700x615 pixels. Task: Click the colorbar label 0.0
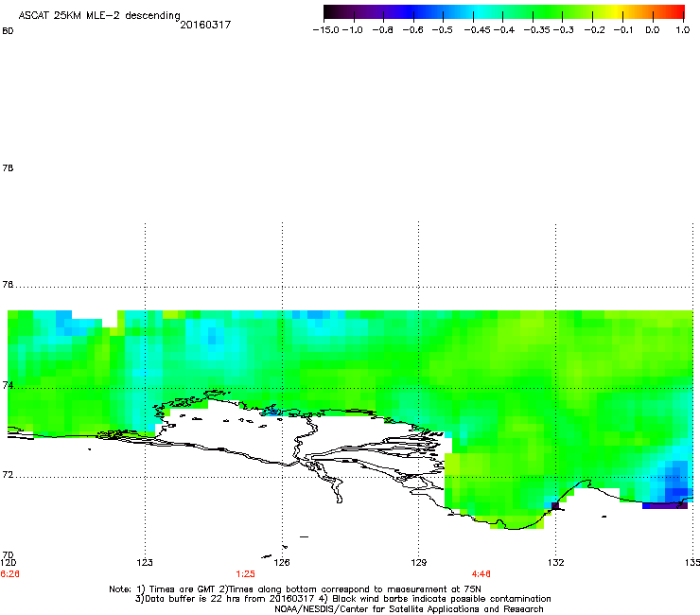click(x=653, y=30)
